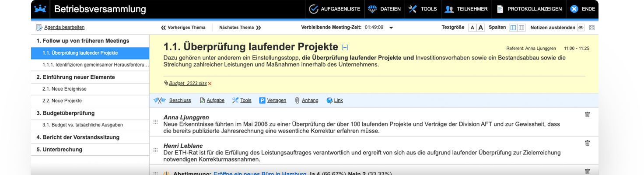The height and width of the screenshot is (175, 644).
Task: Click the fullscreen expand icon
Action: 592,28
